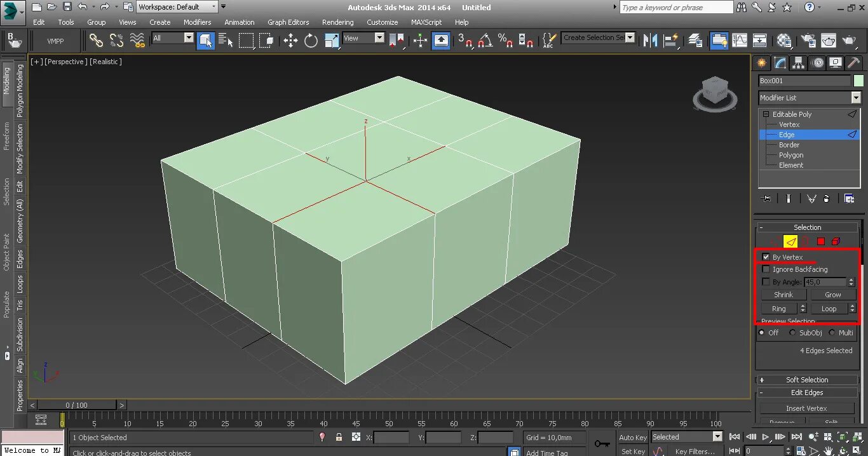Click the Box001 object color swatch
868x456 pixels.
point(858,81)
